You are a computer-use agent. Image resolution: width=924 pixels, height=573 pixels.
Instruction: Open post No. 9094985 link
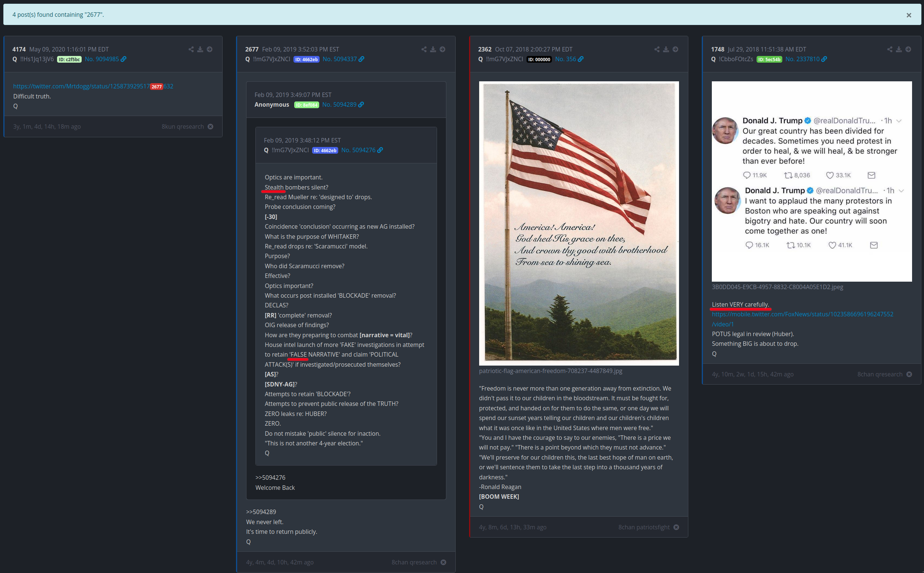[102, 59]
